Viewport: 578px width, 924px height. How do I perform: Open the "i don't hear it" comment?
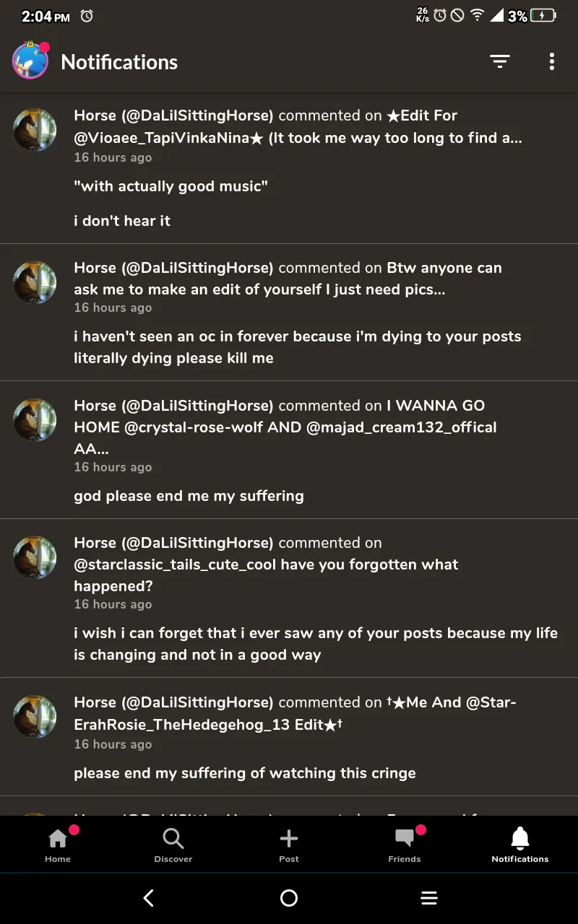[x=122, y=221]
